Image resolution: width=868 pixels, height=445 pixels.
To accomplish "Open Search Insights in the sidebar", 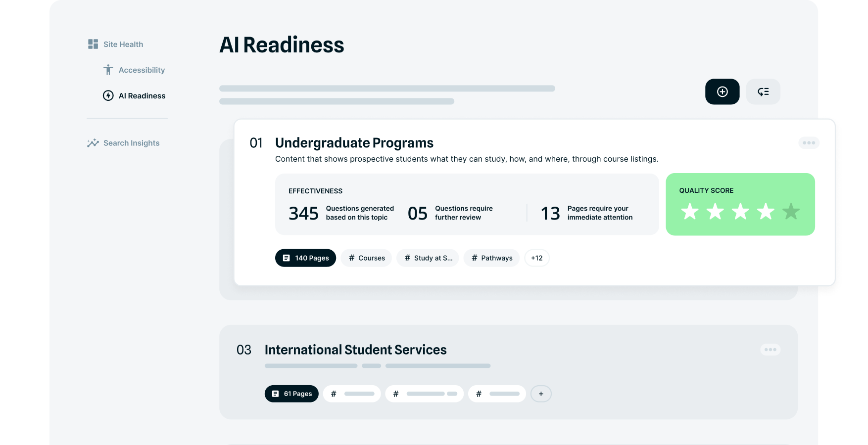I will coord(123,143).
